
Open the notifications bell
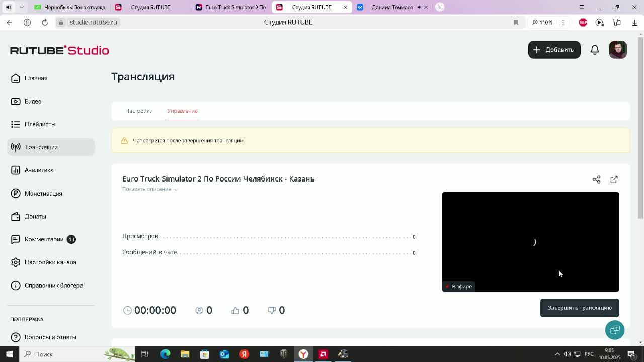pos(595,50)
